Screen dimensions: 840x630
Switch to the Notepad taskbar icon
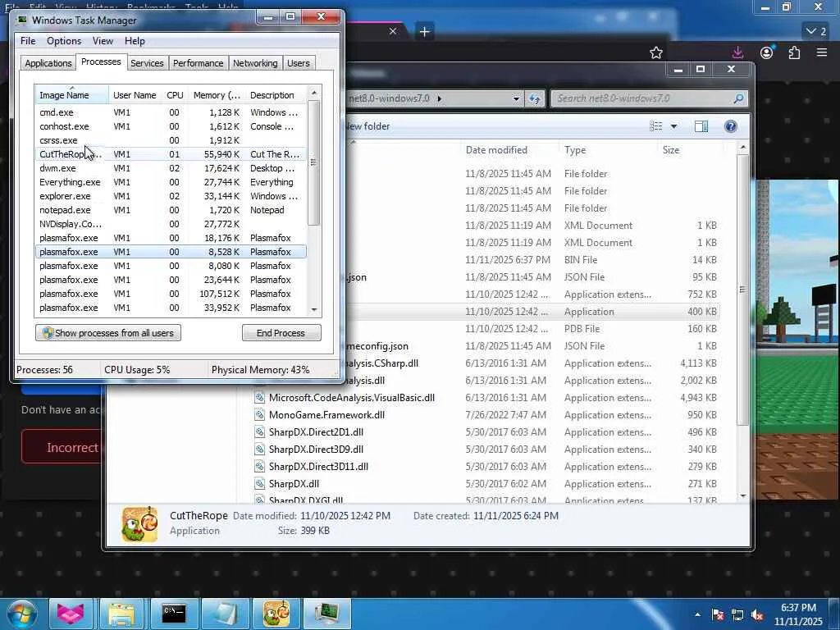click(225, 614)
